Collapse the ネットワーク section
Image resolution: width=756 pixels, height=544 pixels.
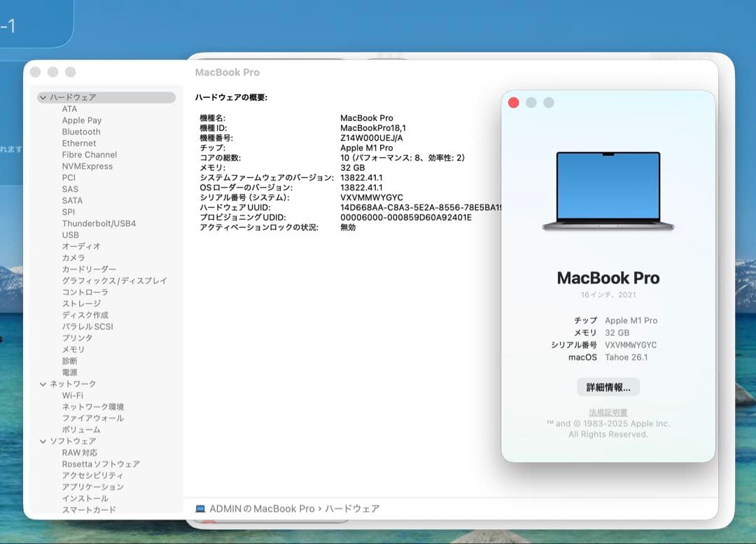(x=43, y=384)
